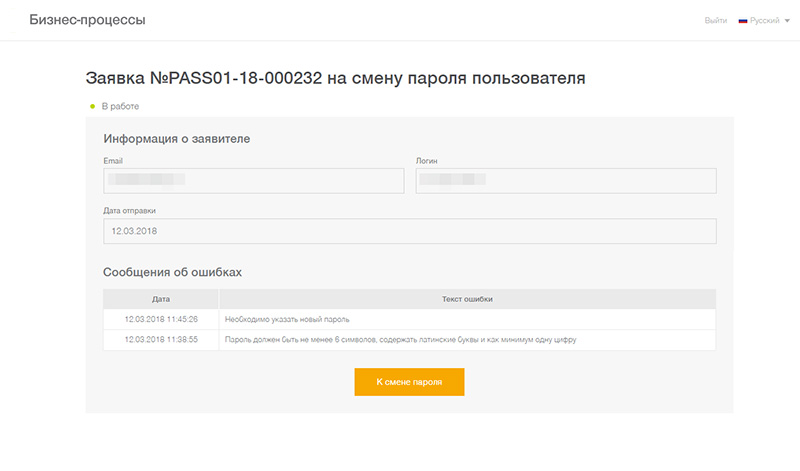Click the Дата column header
The height and width of the screenshot is (471, 800).
pyautogui.click(x=161, y=299)
